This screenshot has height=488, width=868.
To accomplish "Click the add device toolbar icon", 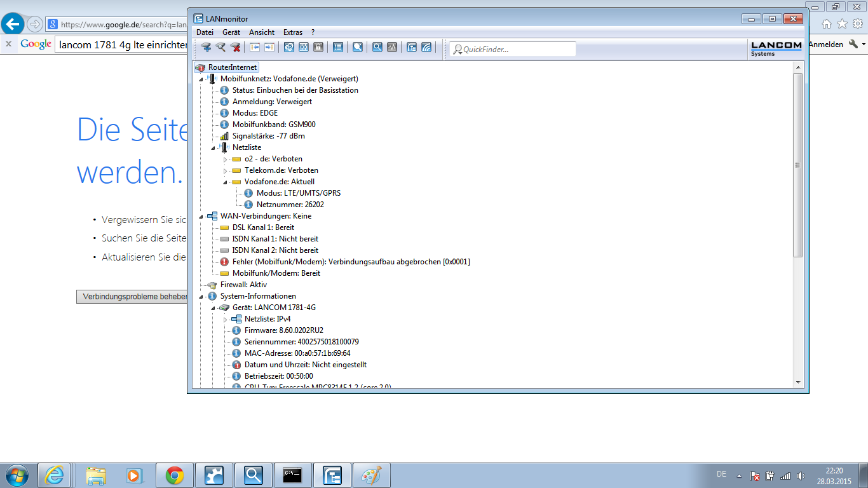I will pyautogui.click(x=206, y=47).
